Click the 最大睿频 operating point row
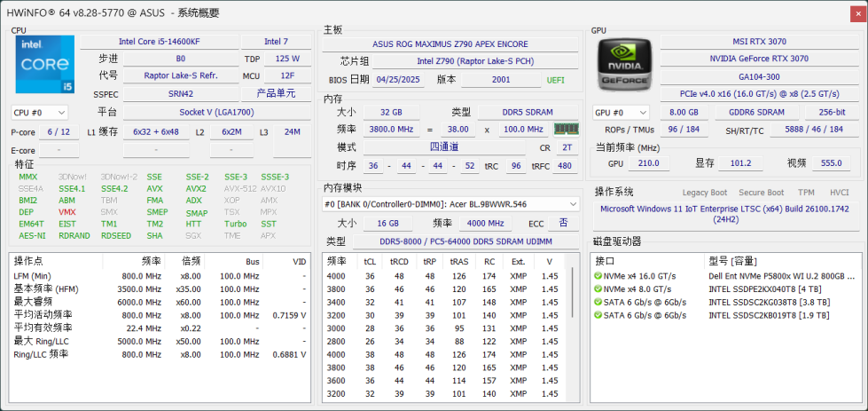The height and width of the screenshot is (411, 868). coord(160,302)
